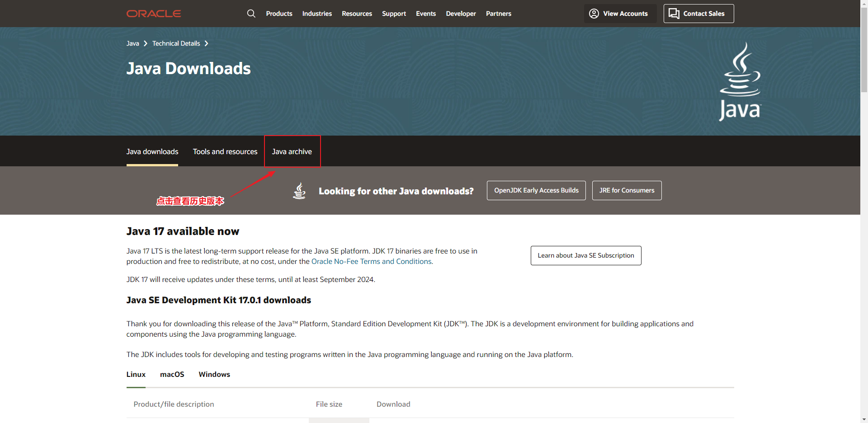Click the Oracle logo

click(154, 14)
